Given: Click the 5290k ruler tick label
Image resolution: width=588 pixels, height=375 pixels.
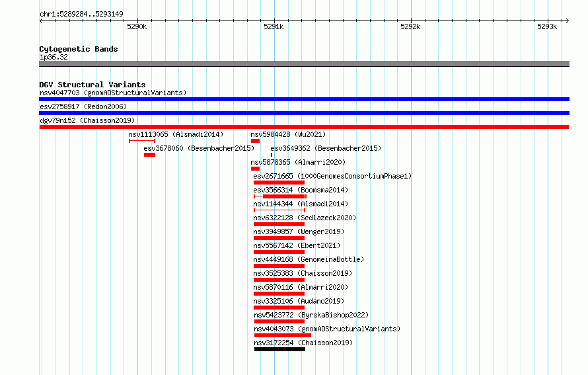Looking at the screenshot, I should click(137, 26).
